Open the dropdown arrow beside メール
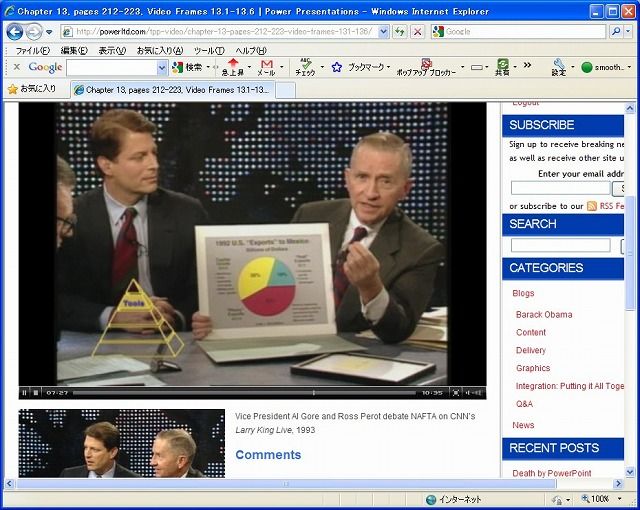Viewport: 640px width, 510px height. point(282,67)
